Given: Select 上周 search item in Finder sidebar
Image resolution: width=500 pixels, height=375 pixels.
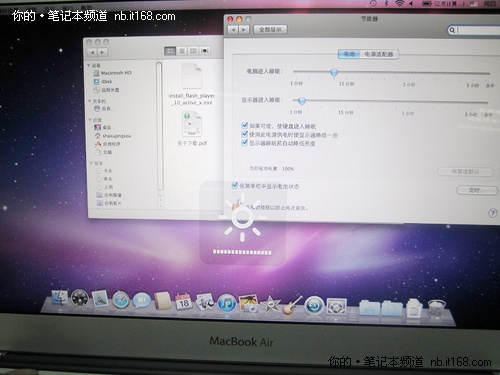Looking at the screenshot, I should point(105,187).
